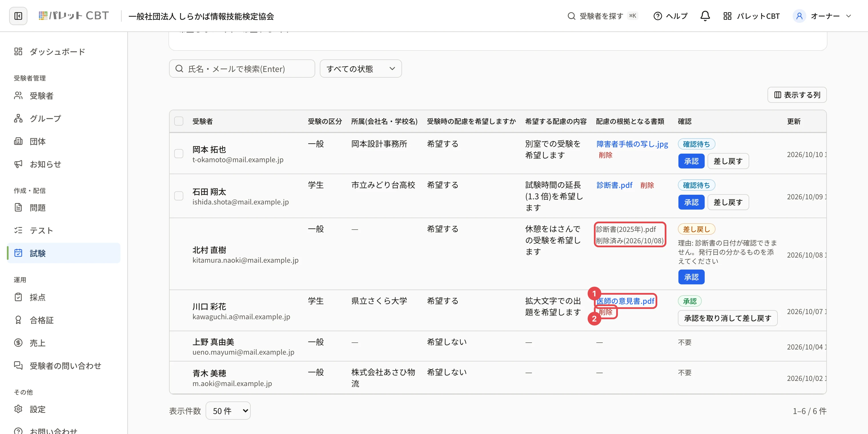This screenshot has width=868, height=434.
Task: Click the 受験者を探す search box in header
Action: coord(603,16)
